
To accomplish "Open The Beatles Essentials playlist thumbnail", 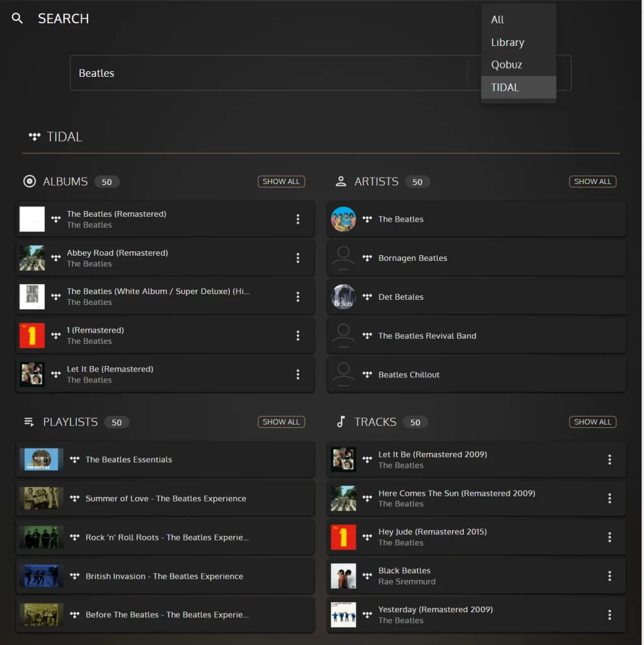I will point(41,459).
